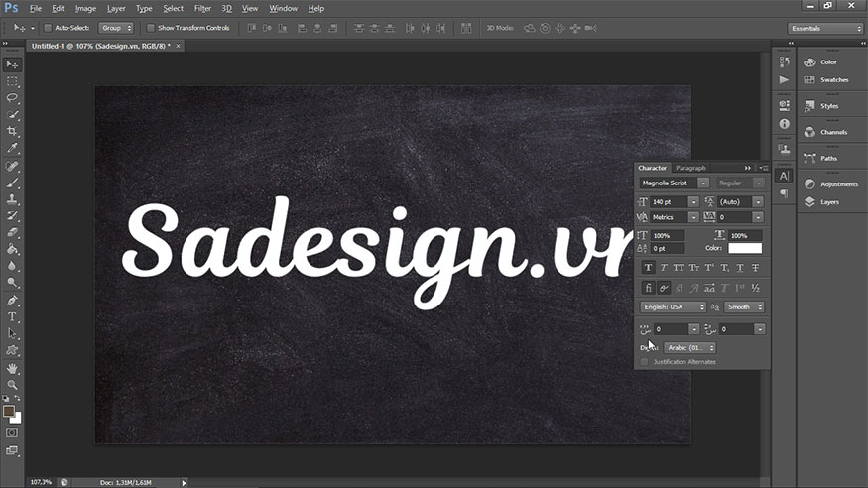Open the English: USA language dropdown
Viewport: 868px width, 488px height.
pos(674,307)
